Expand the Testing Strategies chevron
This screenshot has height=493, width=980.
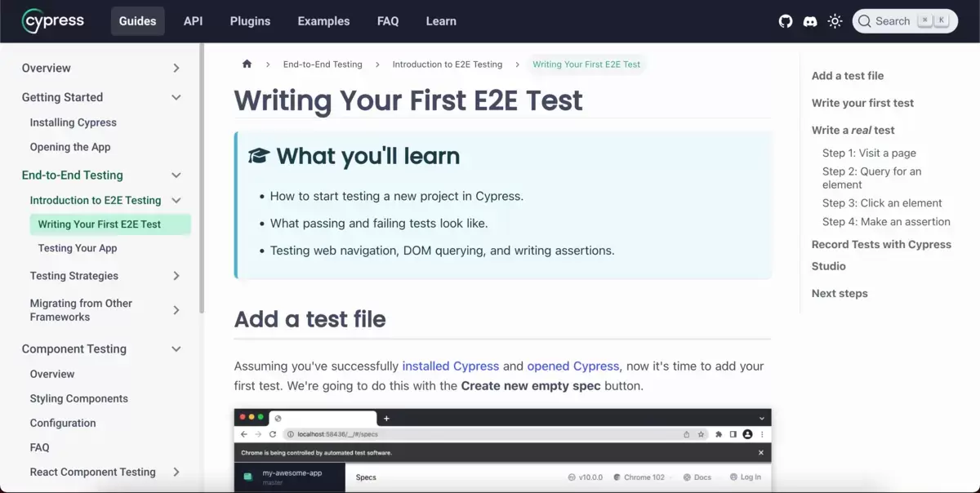(176, 276)
